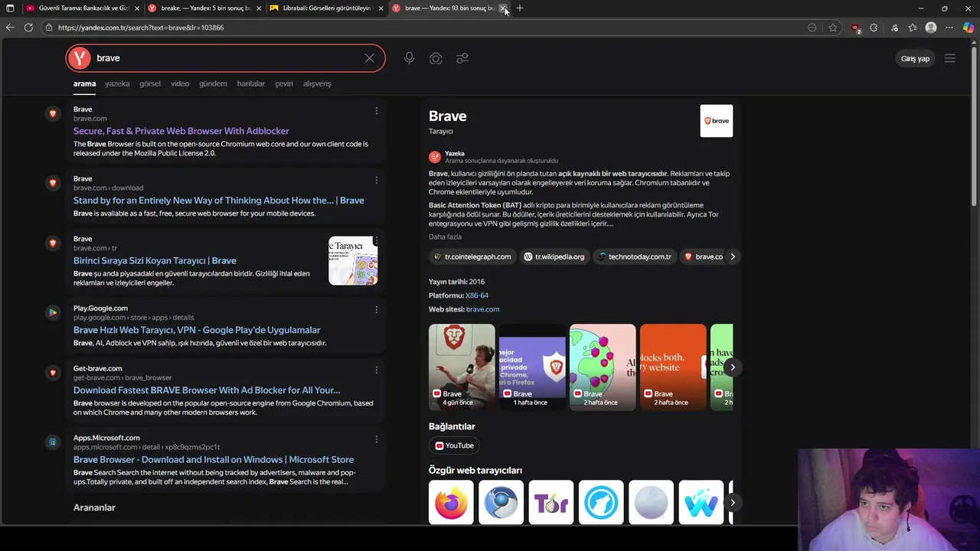The width and height of the screenshot is (980, 551).
Task: Switch to çeviri search tab
Action: click(284, 83)
